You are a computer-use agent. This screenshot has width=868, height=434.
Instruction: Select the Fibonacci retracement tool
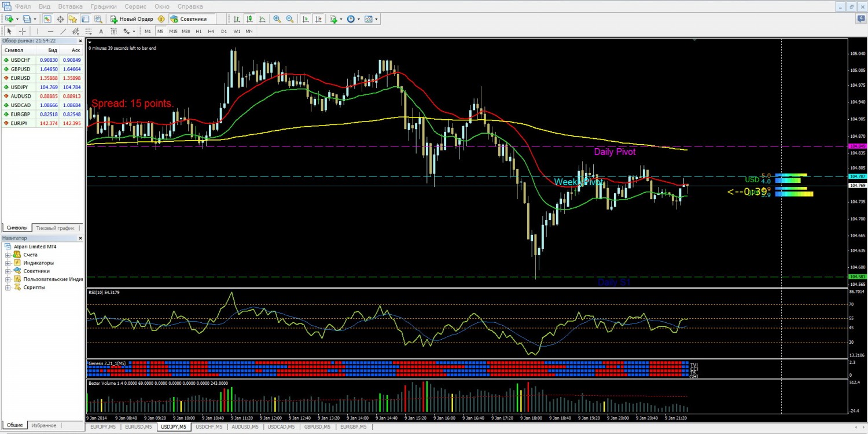click(x=89, y=31)
